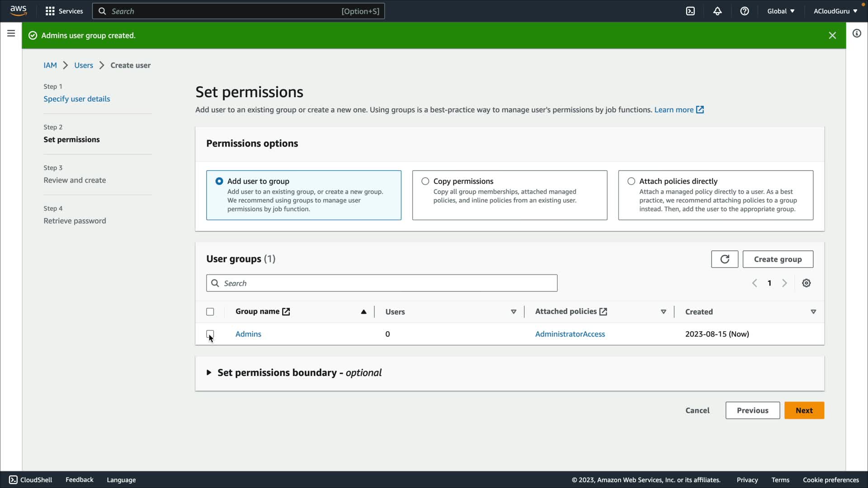Expand Set permissions boundary section
Screen dimensions: 868x488
point(209,373)
